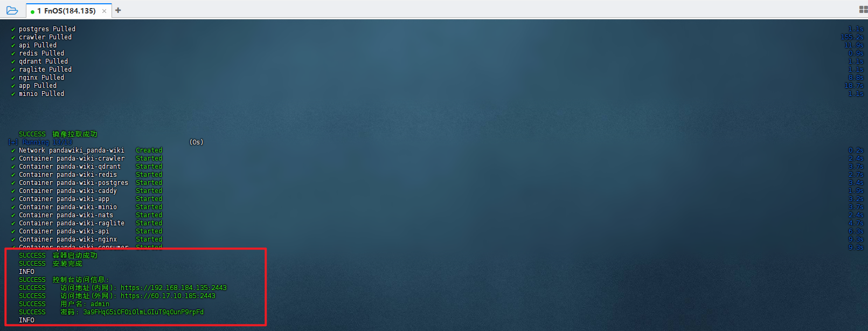Image resolution: width=868 pixels, height=331 pixels.
Task: Click the Container panda-wiki-postgres line
Action: [x=73, y=183]
